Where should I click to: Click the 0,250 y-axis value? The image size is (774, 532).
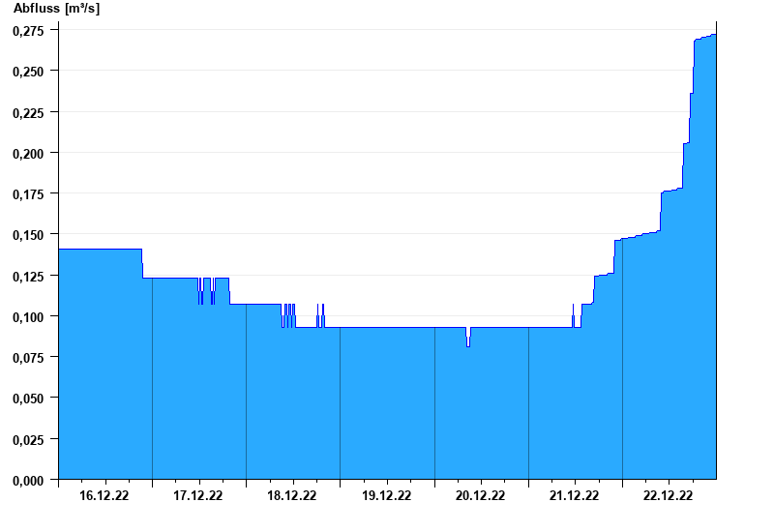tap(28, 72)
